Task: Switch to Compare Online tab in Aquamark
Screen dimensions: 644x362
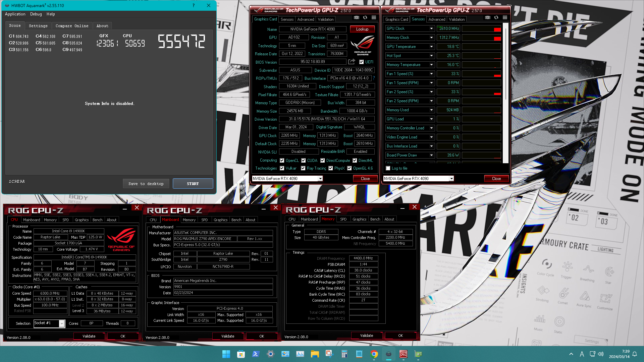Action: (x=72, y=26)
